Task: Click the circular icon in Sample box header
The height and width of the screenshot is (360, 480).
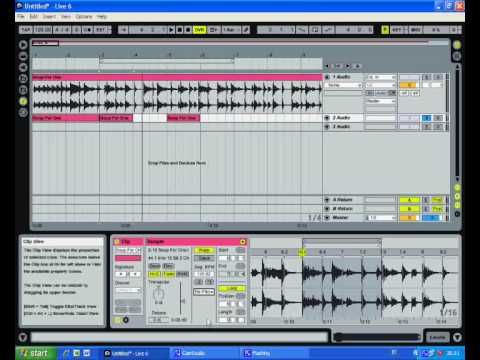Action: click(243, 241)
